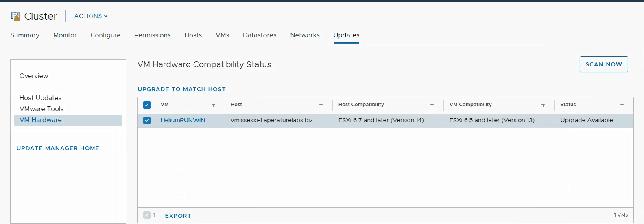
Task: Filter the Status column
Action: pos(622,105)
